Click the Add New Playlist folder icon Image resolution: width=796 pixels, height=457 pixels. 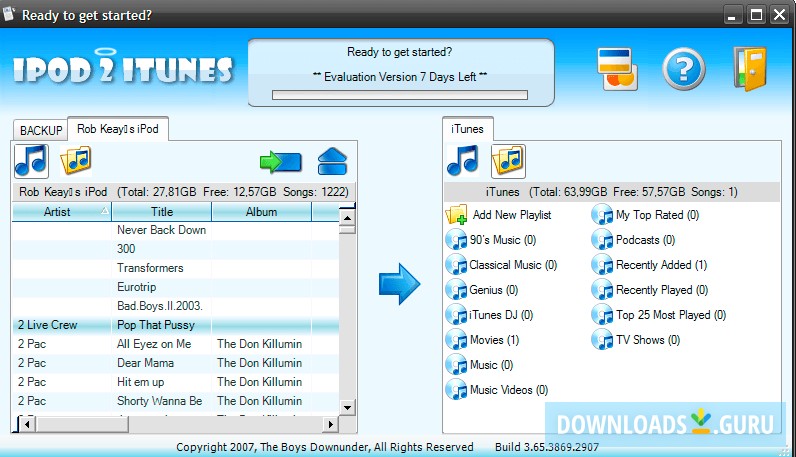pyautogui.click(x=456, y=215)
